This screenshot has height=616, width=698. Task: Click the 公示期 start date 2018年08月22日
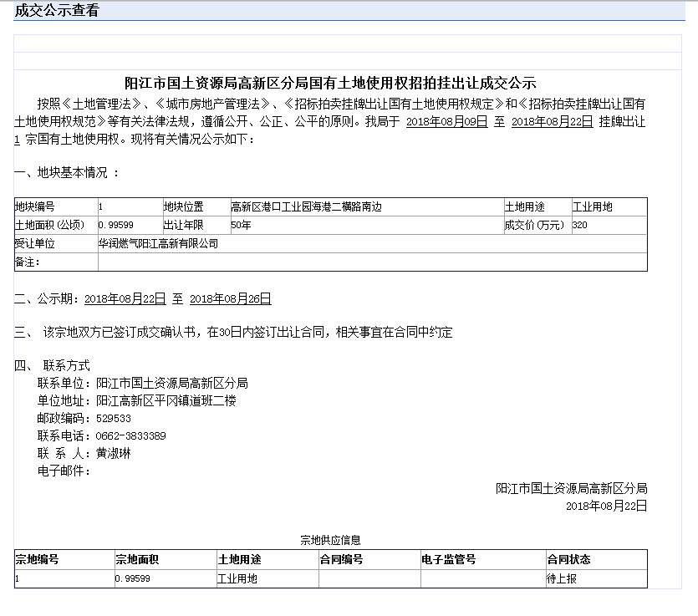(125, 298)
